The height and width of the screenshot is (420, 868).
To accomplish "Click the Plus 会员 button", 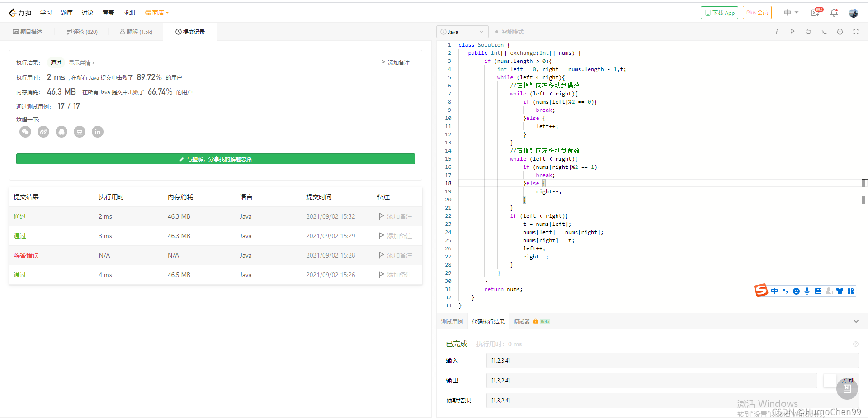I will [x=757, y=13].
